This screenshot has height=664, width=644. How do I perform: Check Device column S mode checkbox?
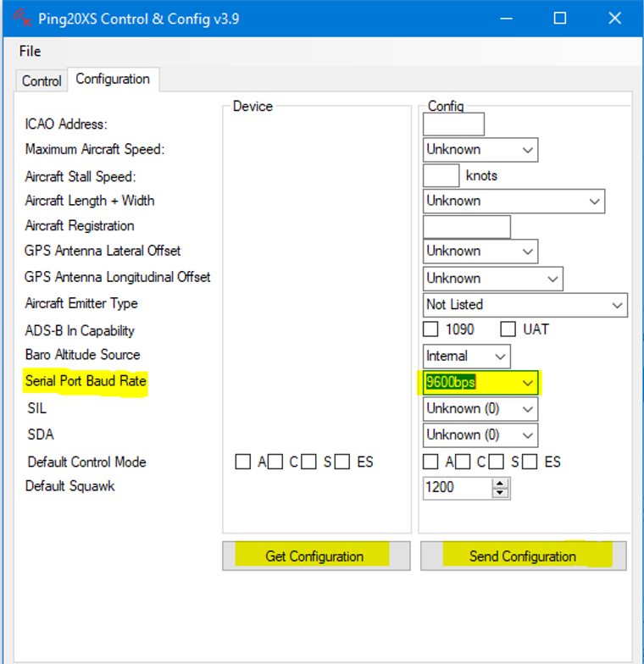[x=308, y=462]
